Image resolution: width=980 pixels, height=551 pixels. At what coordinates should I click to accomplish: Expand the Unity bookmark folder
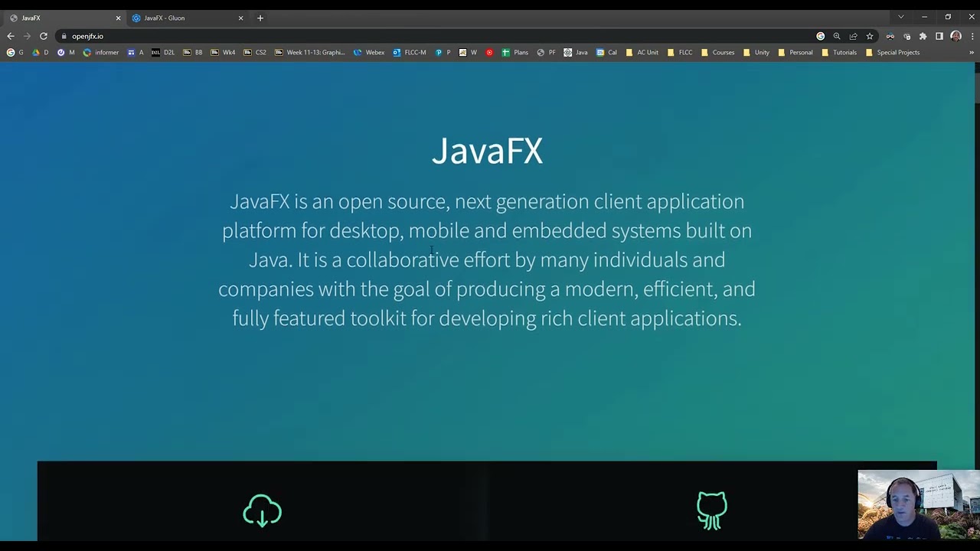click(756, 53)
